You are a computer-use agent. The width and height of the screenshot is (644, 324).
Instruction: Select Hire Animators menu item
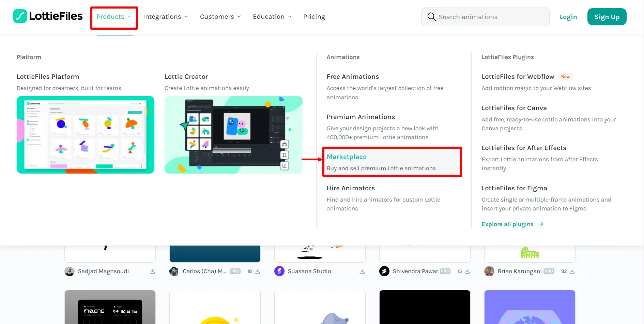(x=351, y=188)
